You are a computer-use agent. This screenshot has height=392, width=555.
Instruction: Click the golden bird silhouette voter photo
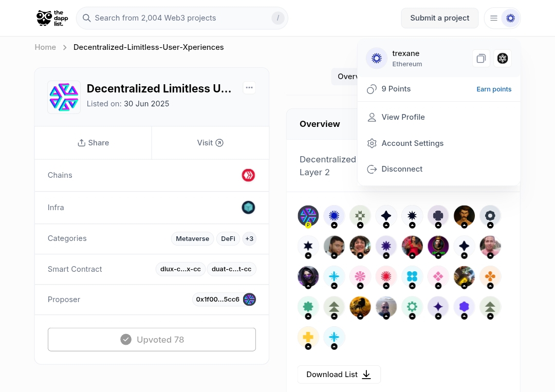pos(360,307)
